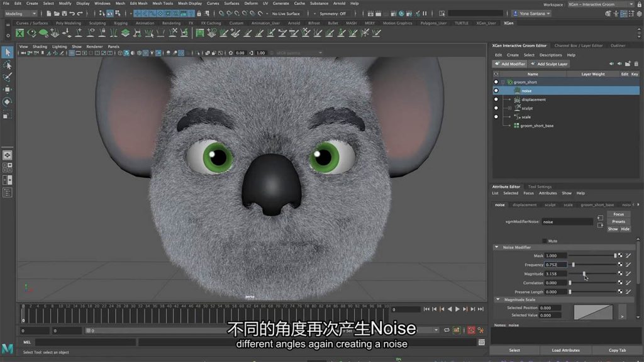The image size is (644, 362).
Task: Open the Modeling menu set dropdown
Action: click(x=21, y=14)
